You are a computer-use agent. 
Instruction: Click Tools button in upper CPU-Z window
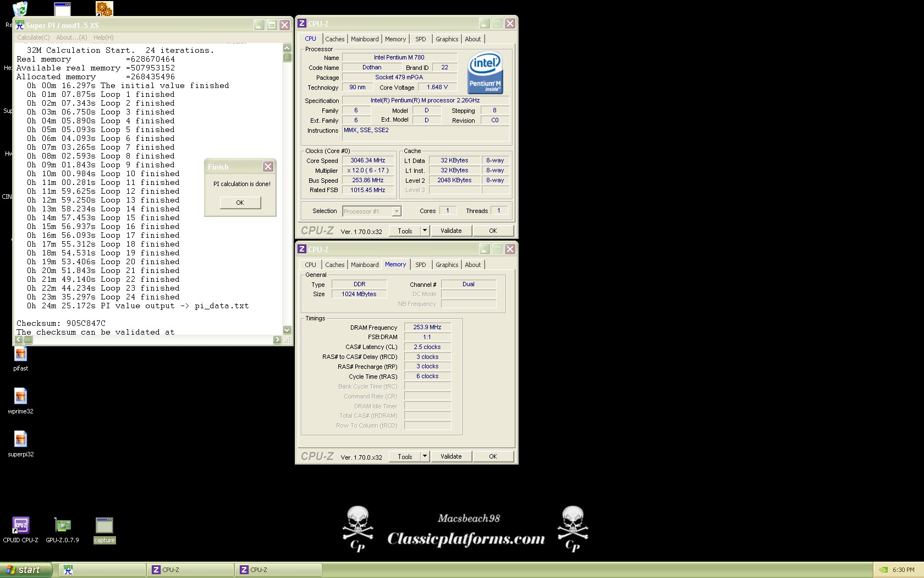pos(405,231)
